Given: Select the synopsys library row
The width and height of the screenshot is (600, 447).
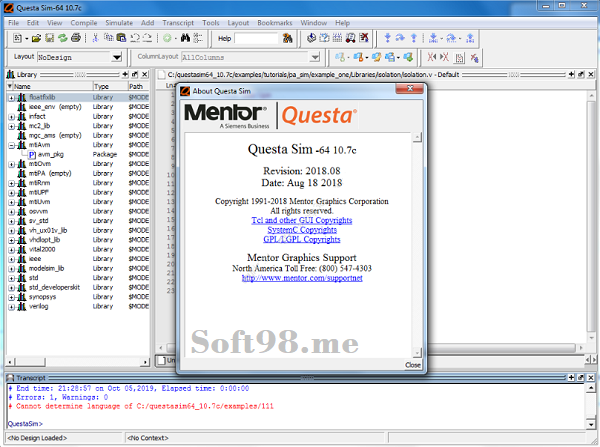Looking at the screenshot, I should tap(78, 297).
